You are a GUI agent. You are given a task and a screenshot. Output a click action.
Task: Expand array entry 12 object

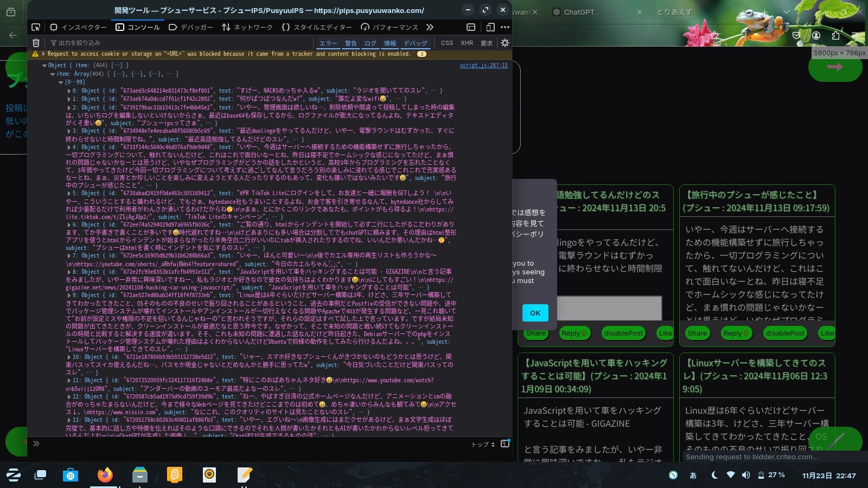(x=69, y=397)
